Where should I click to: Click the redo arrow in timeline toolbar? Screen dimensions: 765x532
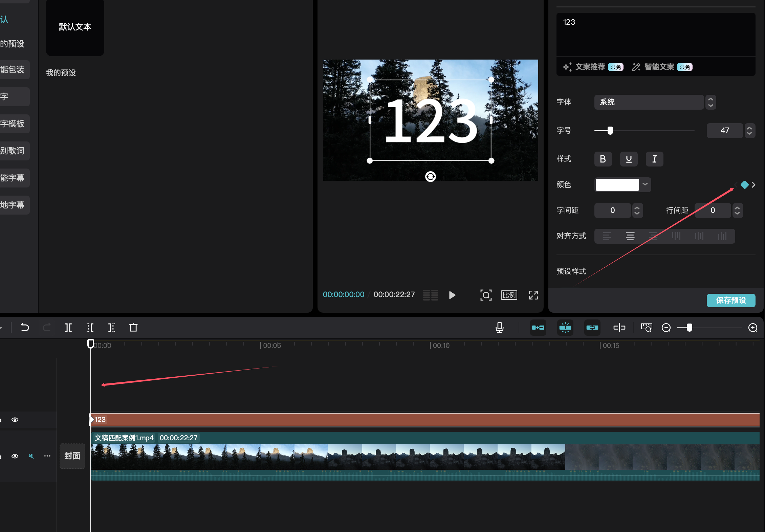click(x=47, y=328)
